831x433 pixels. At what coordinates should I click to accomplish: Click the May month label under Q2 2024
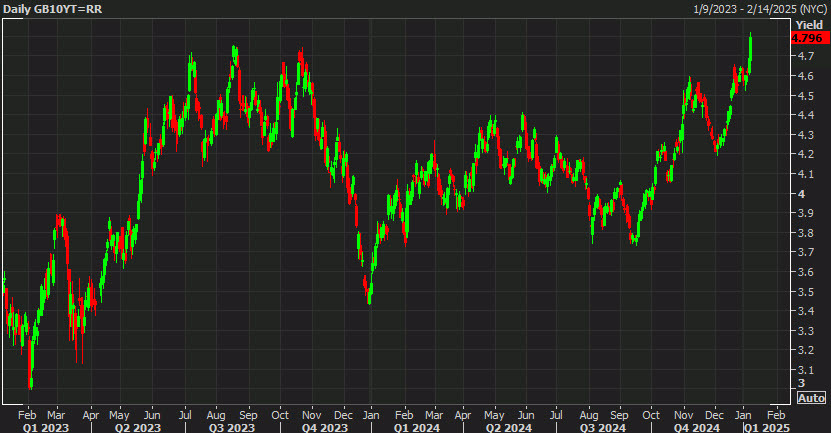click(x=494, y=415)
